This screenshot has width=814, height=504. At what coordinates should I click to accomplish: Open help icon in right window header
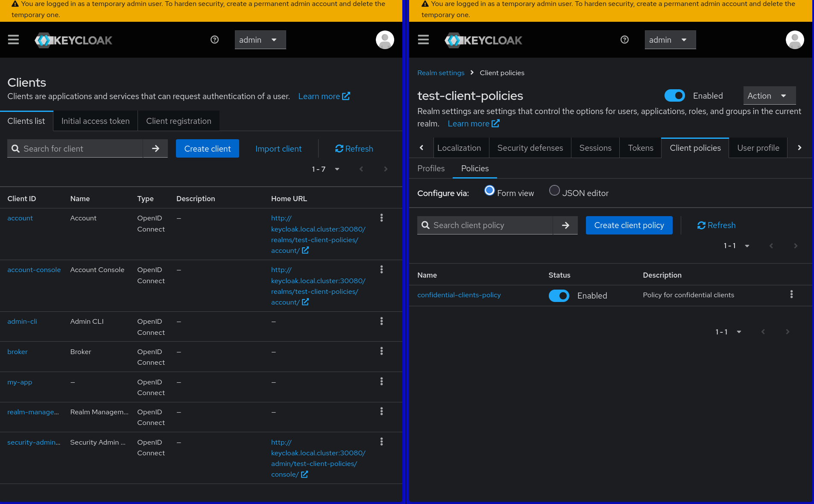[x=624, y=40]
